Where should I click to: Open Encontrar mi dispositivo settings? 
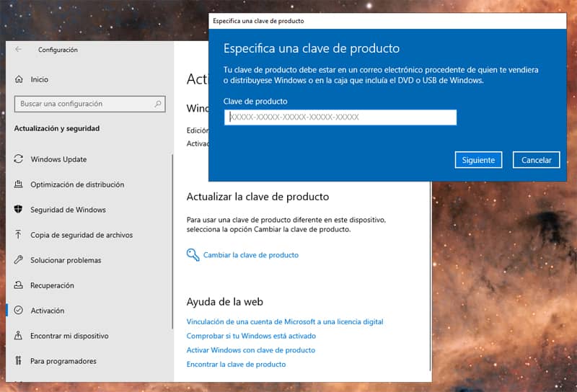(x=69, y=336)
